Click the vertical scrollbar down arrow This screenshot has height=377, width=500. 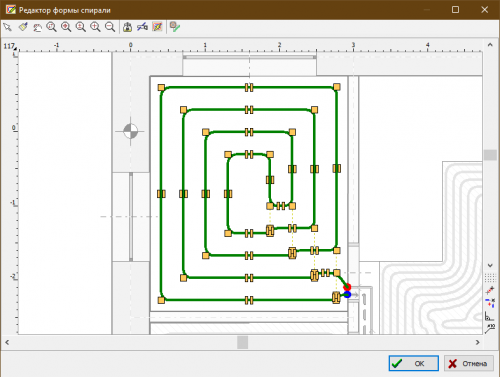(x=490, y=265)
